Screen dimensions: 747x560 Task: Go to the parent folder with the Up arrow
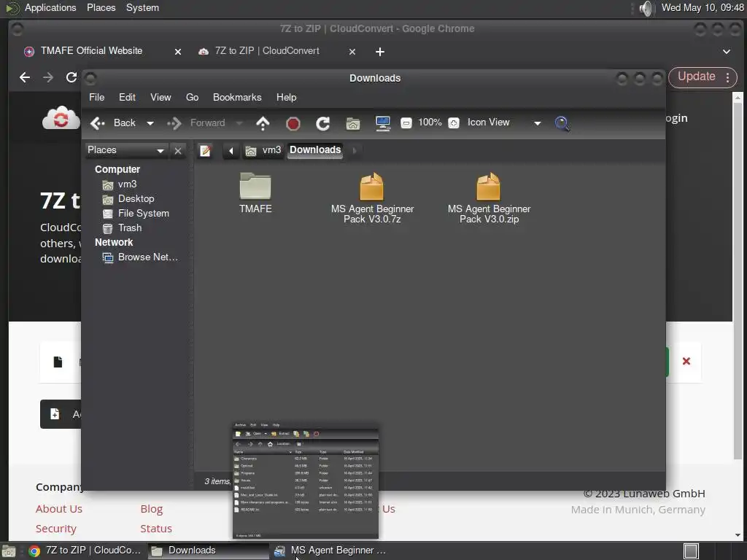point(263,123)
